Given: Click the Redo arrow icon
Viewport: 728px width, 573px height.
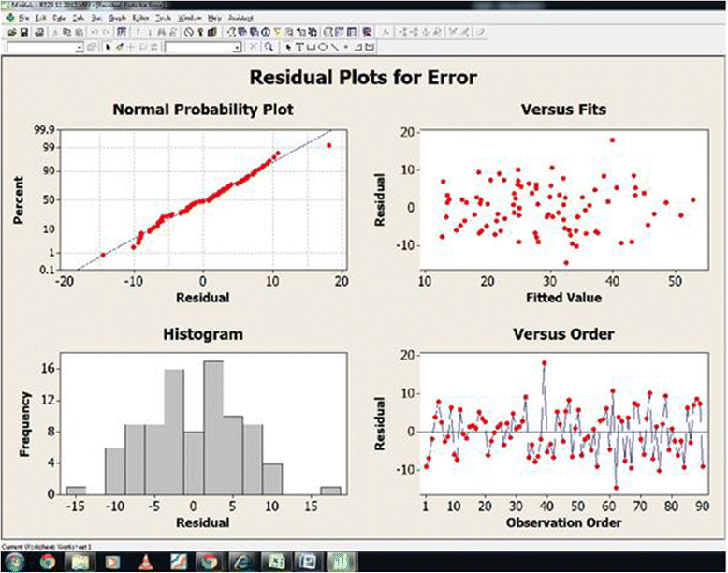Looking at the screenshot, I should (x=107, y=33).
